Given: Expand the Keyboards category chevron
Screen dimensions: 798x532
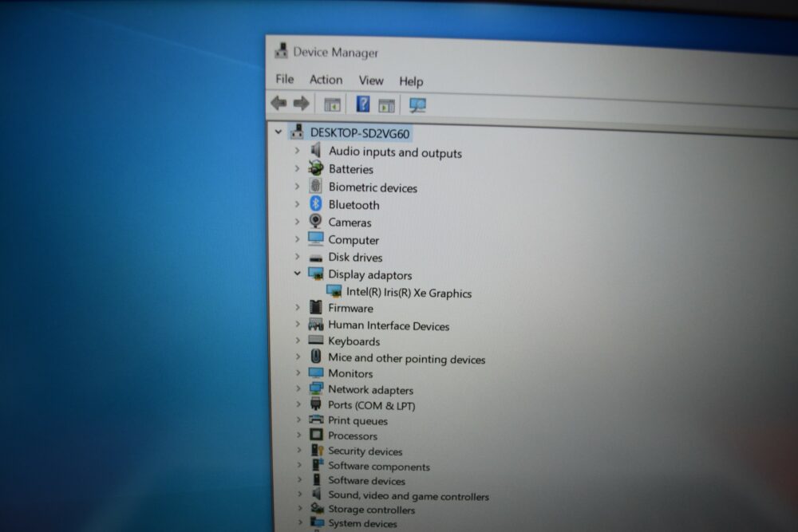Looking at the screenshot, I should pyautogui.click(x=298, y=341).
